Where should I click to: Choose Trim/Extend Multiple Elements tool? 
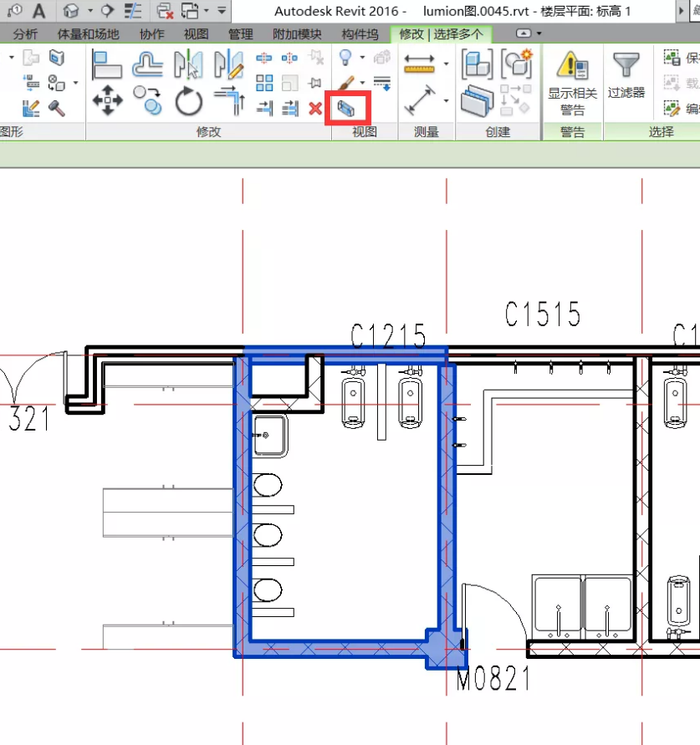(x=289, y=109)
